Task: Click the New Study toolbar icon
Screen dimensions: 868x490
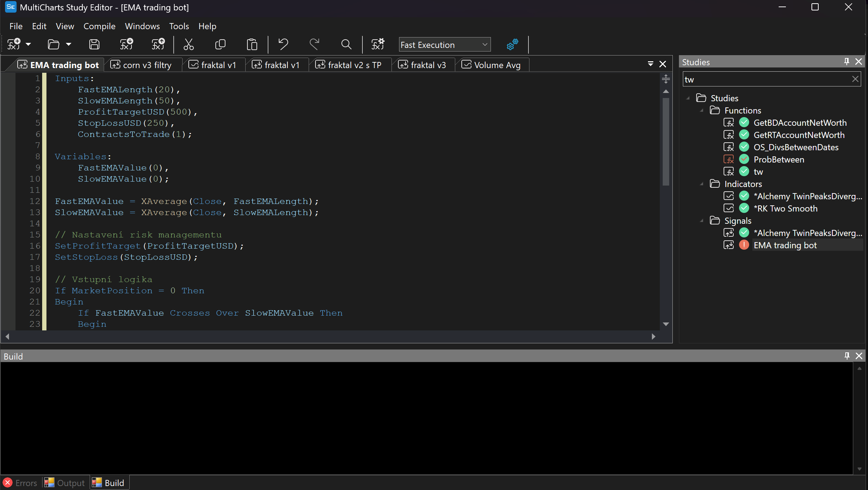Action: [x=14, y=44]
